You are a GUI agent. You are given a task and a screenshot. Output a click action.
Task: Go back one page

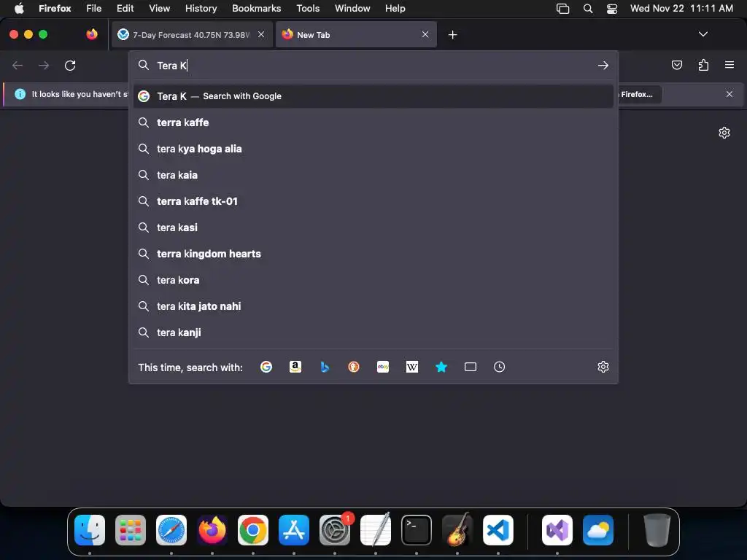tap(18, 65)
